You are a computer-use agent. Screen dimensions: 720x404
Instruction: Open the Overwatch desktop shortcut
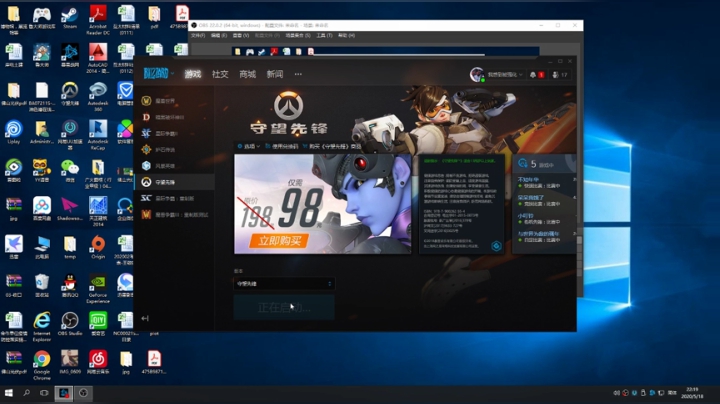tap(70, 94)
